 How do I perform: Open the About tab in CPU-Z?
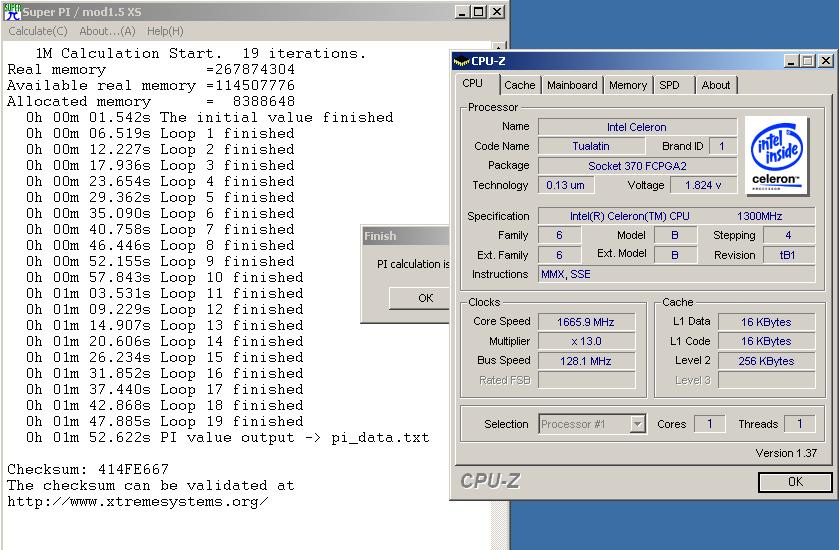pos(715,85)
